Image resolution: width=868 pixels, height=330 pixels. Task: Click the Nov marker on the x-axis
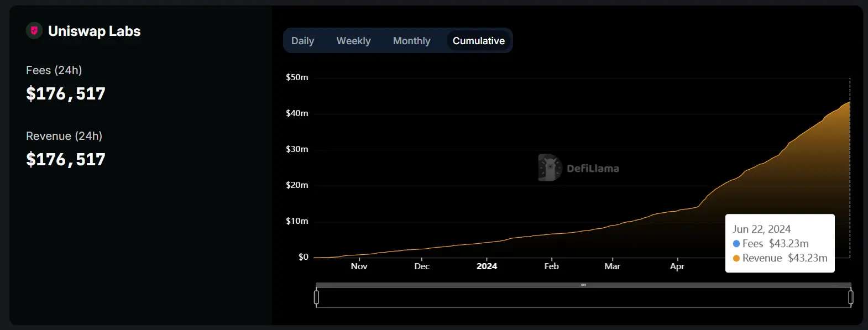click(359, 266)
